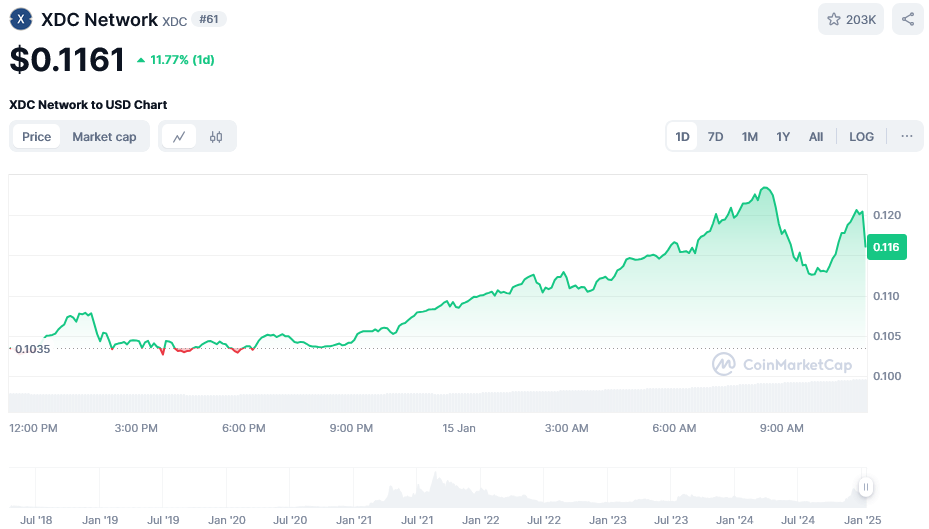Click the 203K watchlist count
Viewport: 929px width, 529px height.
tap(861, 20)
